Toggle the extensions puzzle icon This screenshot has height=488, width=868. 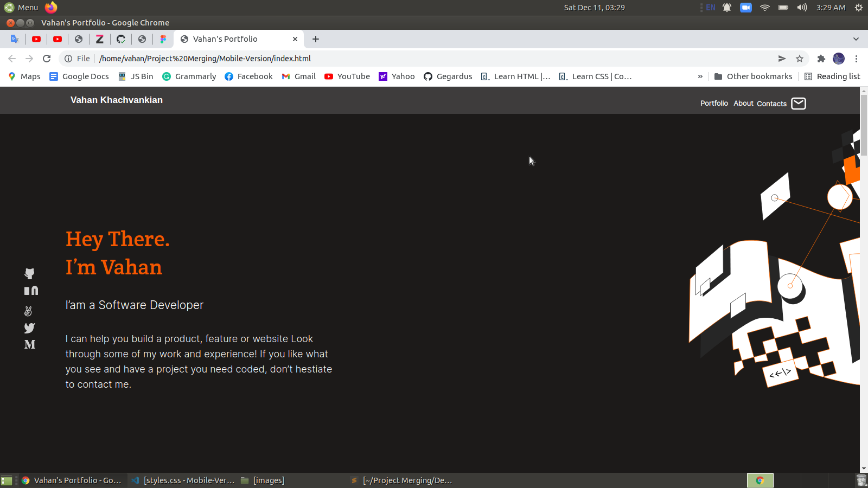(821, 59)
